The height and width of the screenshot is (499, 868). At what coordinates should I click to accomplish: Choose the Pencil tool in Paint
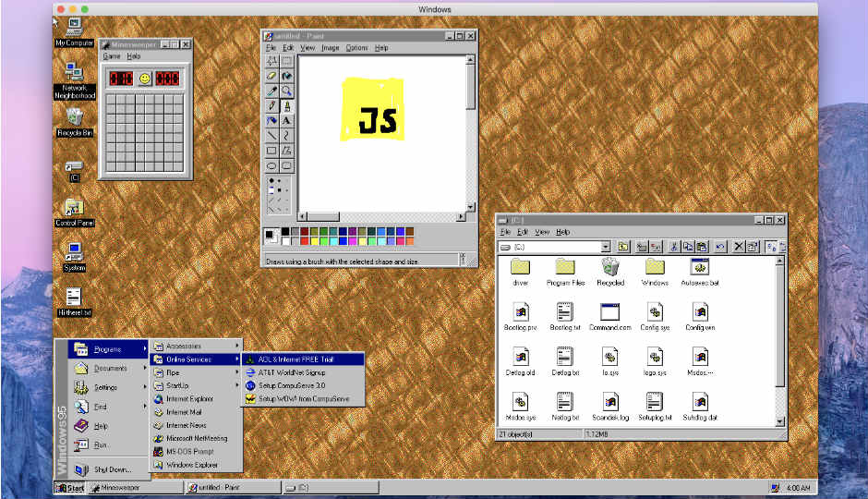(271, 105)
